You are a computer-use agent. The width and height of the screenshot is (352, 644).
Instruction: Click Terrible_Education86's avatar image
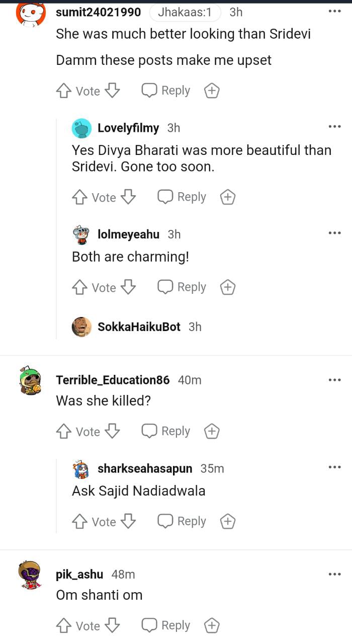[x=30, y=381]
